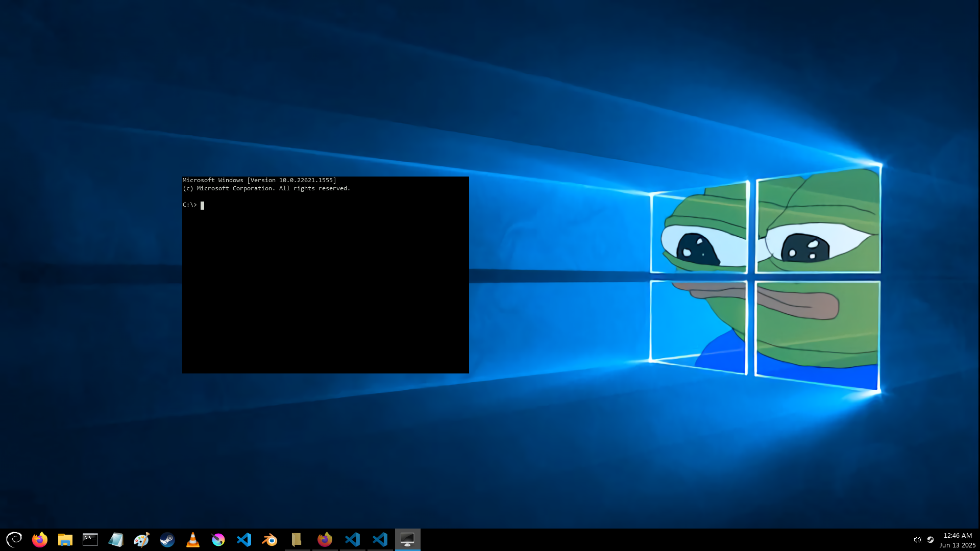
Task: Open the Krita icon in taskbar
Action: [218, 539]
